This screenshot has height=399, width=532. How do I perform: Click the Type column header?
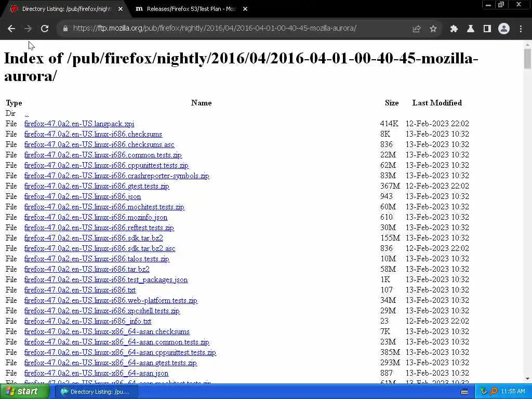coord(14,103)
